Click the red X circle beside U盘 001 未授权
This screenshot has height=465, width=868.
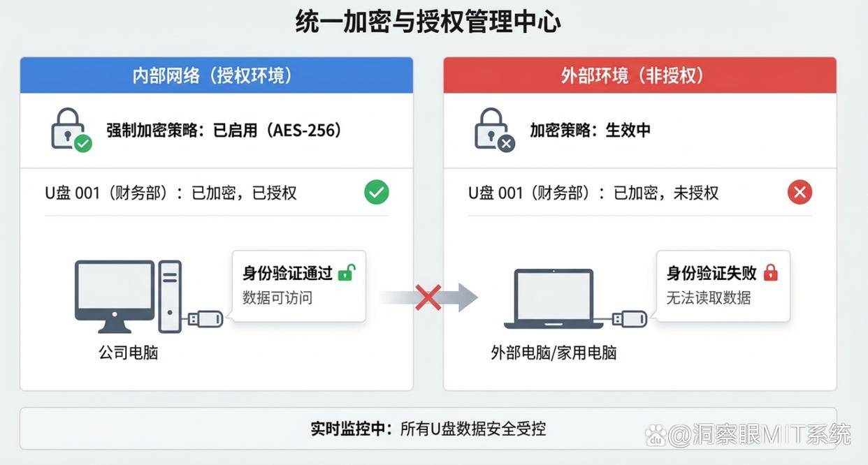[800, 192]
